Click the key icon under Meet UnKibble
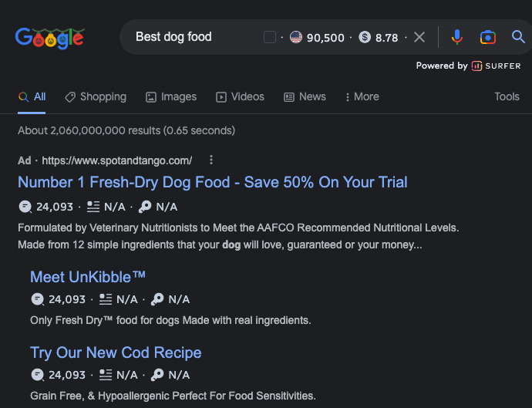 tap(157, 299)
